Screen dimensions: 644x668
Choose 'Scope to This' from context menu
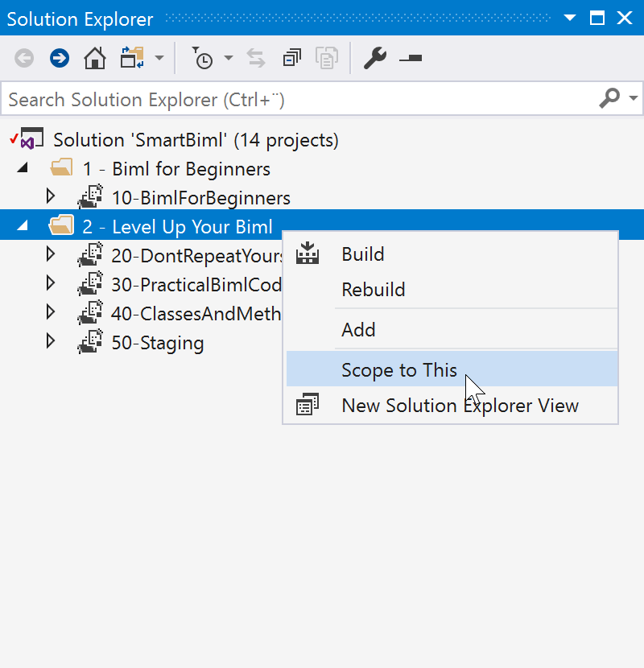click(399, 370)
